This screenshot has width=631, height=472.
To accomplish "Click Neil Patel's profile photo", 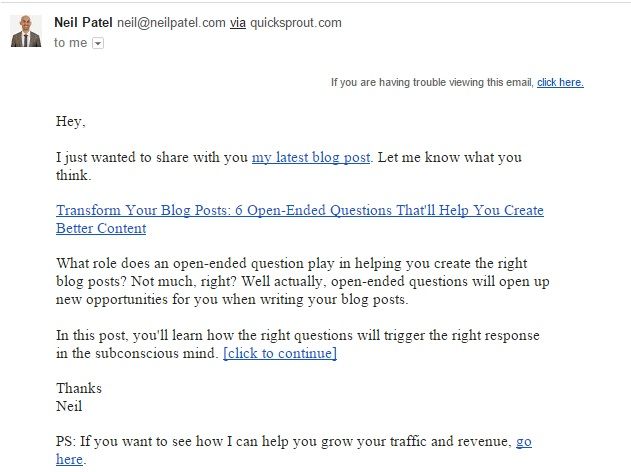I will pos(26,31).
